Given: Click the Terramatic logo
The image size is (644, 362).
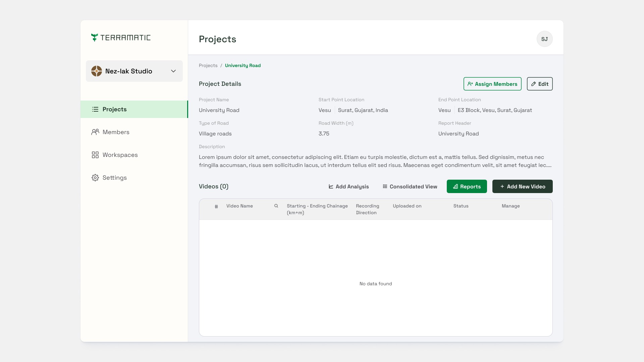Looking at the screenshot, I should pos(121,38).
